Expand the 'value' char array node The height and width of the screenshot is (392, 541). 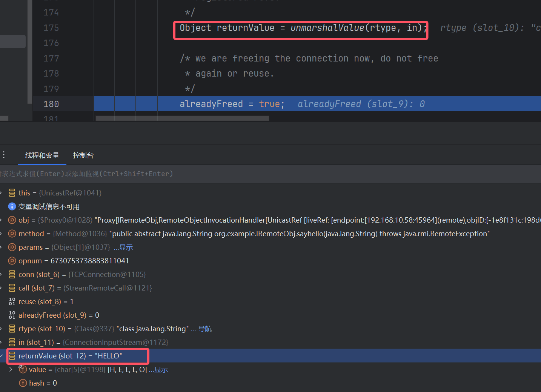[11, 369]
